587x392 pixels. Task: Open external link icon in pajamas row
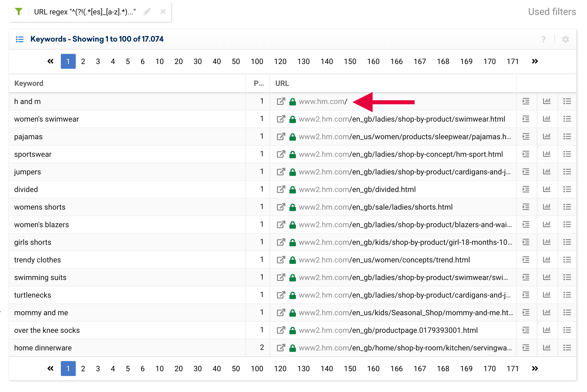(281, 137)
